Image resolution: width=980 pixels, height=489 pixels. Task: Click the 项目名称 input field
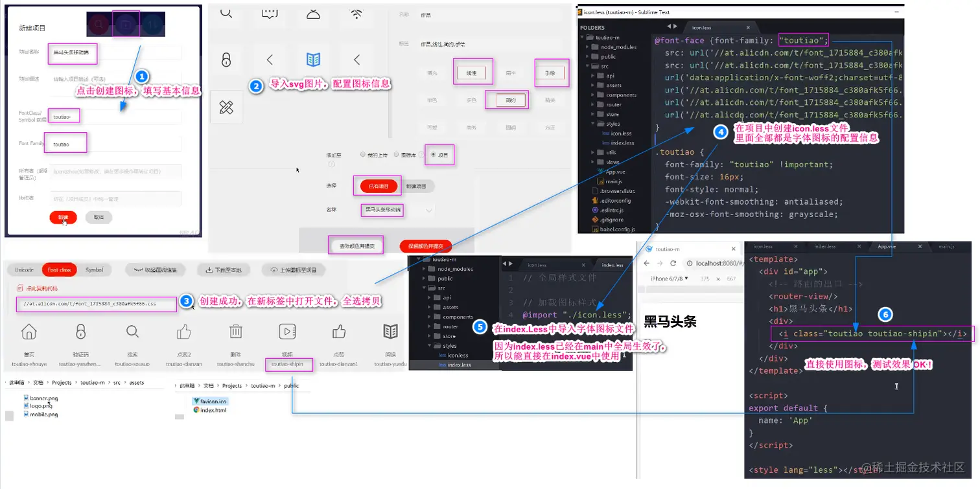[x=115, y=52]
